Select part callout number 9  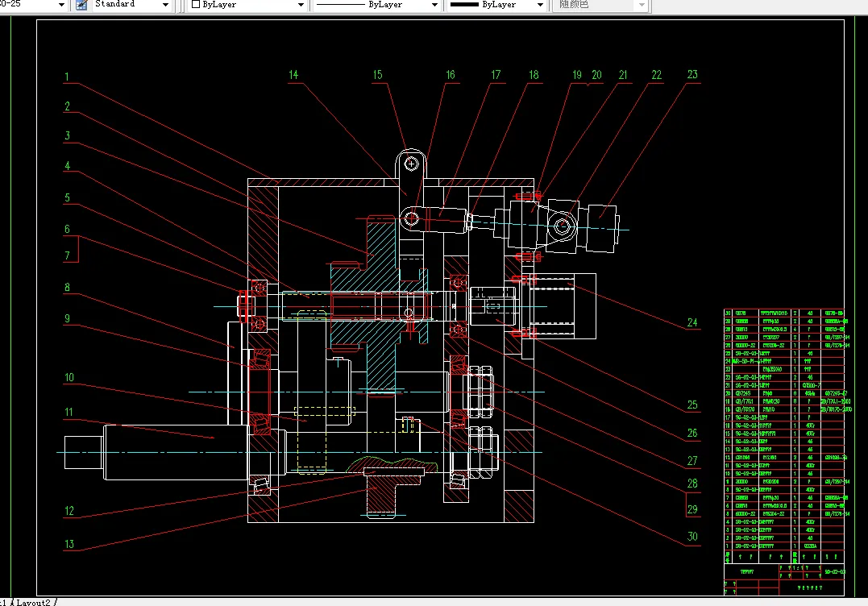(x=67, y=318)
